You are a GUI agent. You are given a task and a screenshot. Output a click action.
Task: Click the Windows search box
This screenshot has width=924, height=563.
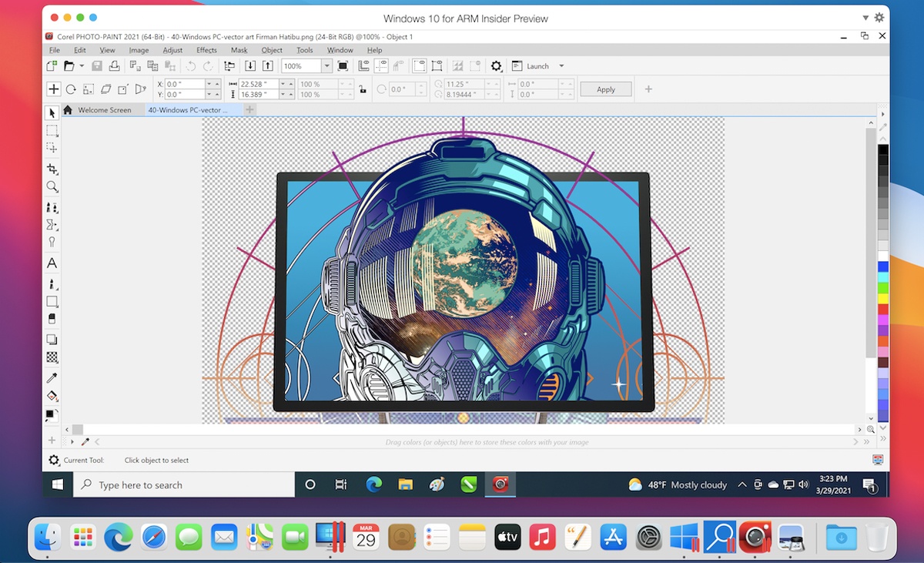(x=184, y=484)
